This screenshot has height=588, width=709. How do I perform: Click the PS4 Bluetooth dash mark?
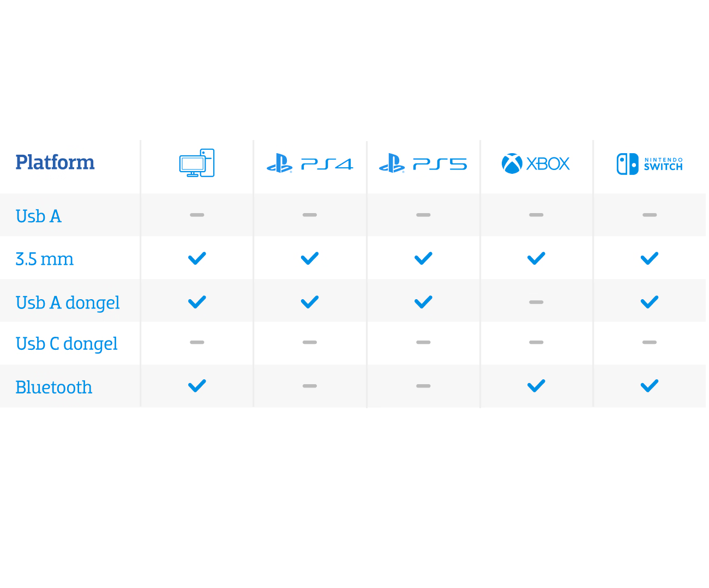pyautogui.click(x=310, y=386)
